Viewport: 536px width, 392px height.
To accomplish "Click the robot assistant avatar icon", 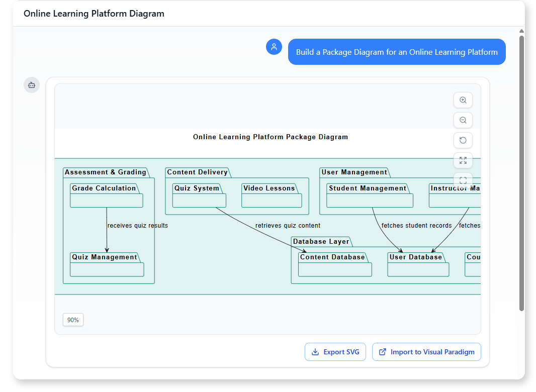I will coord(31,84).
